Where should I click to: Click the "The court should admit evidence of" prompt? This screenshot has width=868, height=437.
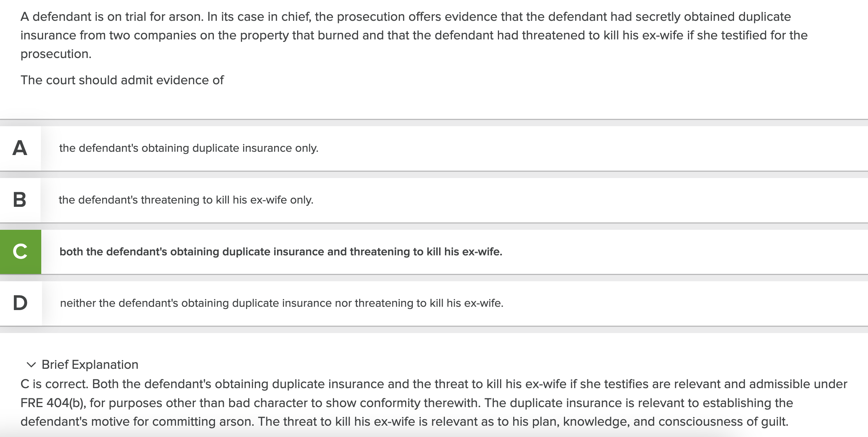pos(122,80)
